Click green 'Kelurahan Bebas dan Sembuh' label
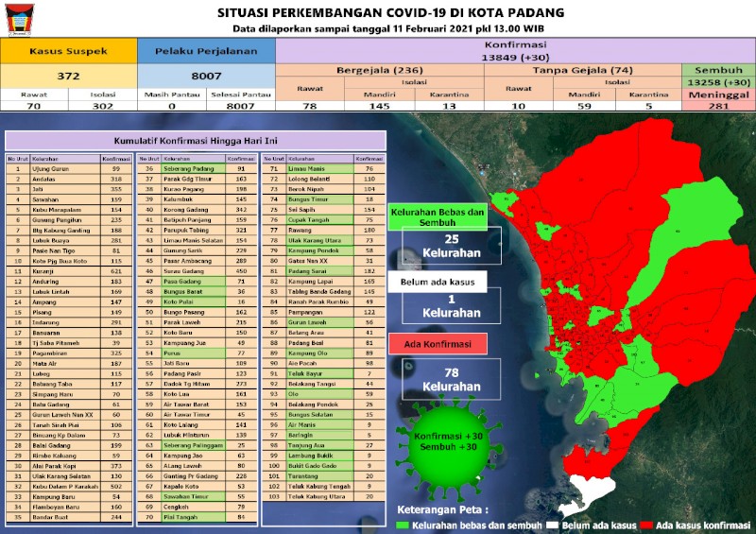 coord(438,217)
